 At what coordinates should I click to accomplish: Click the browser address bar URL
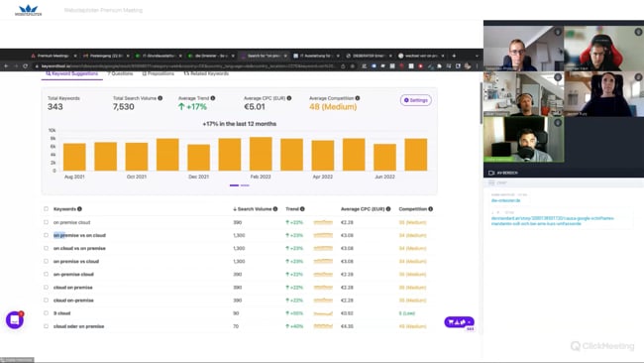pos(187,65)
